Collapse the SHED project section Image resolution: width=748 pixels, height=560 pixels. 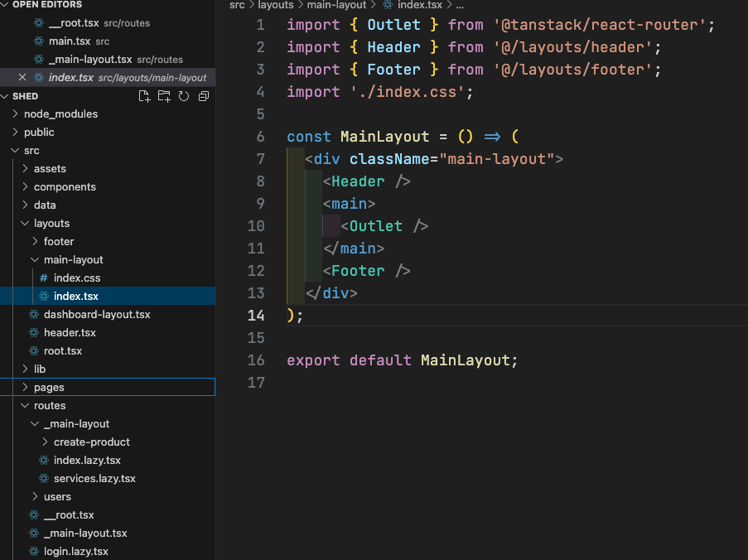point(5,96)
